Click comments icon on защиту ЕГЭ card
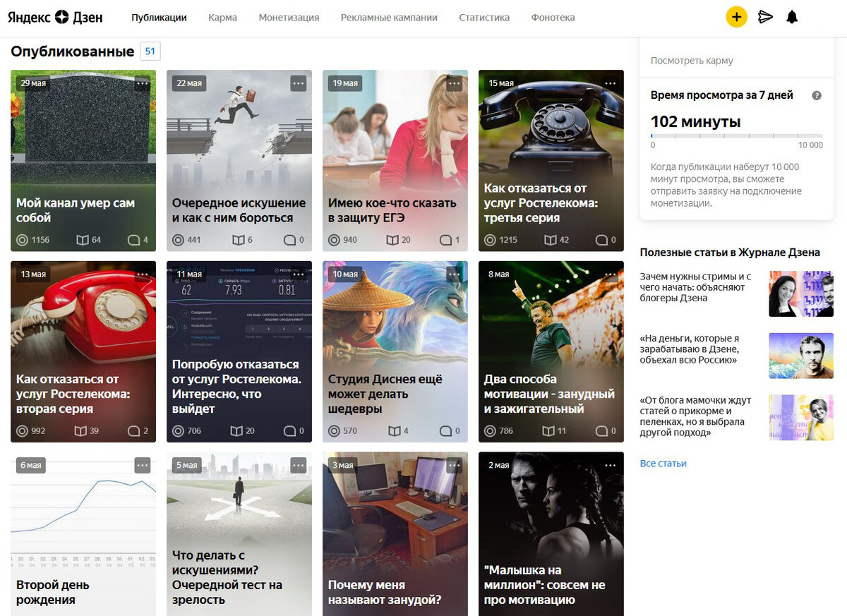The width and height of the screenshot is (847, 616). point(445,240)
